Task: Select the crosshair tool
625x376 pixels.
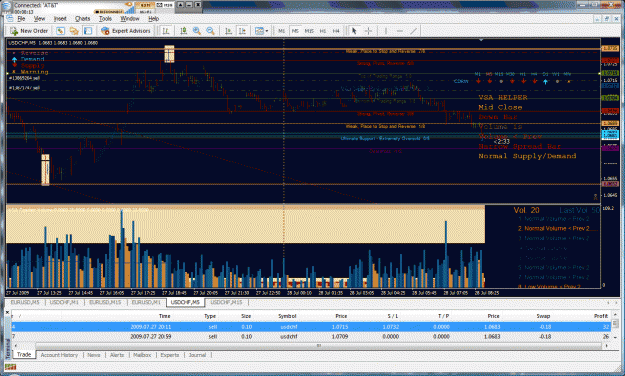Action: pyautogui.click(x=368, y=31)
